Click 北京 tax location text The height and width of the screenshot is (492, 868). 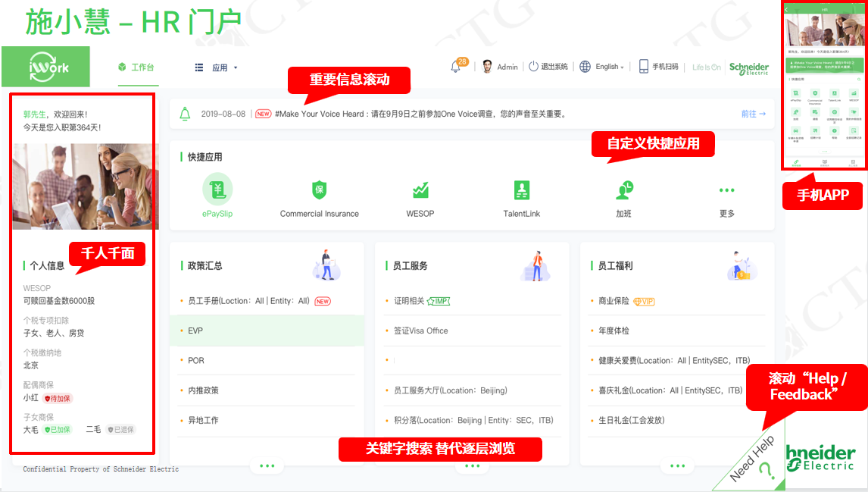(31, 365)
